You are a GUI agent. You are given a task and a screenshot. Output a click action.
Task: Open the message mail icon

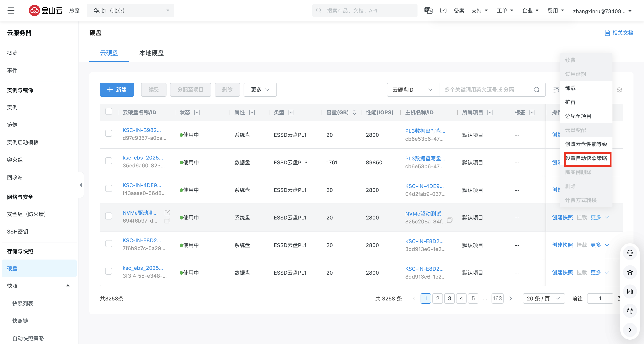[443, 11]
